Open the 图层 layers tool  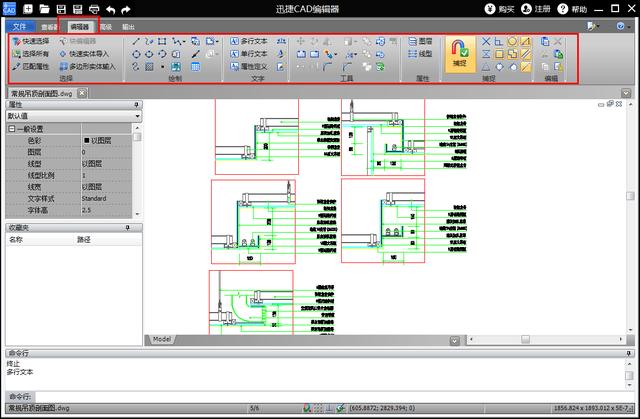point(420,41)
